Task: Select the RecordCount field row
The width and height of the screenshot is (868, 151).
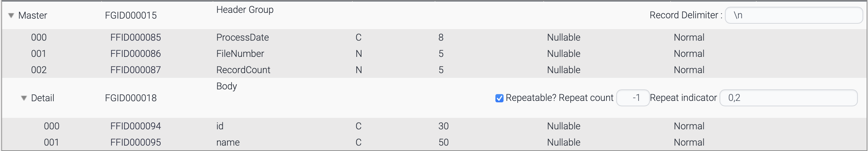Action: 243,70
